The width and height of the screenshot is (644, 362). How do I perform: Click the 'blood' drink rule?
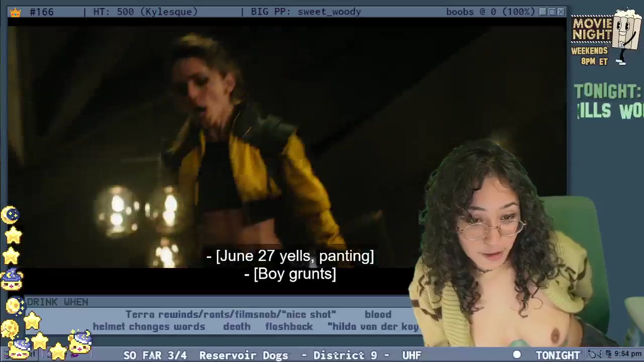tap(378, 314)
